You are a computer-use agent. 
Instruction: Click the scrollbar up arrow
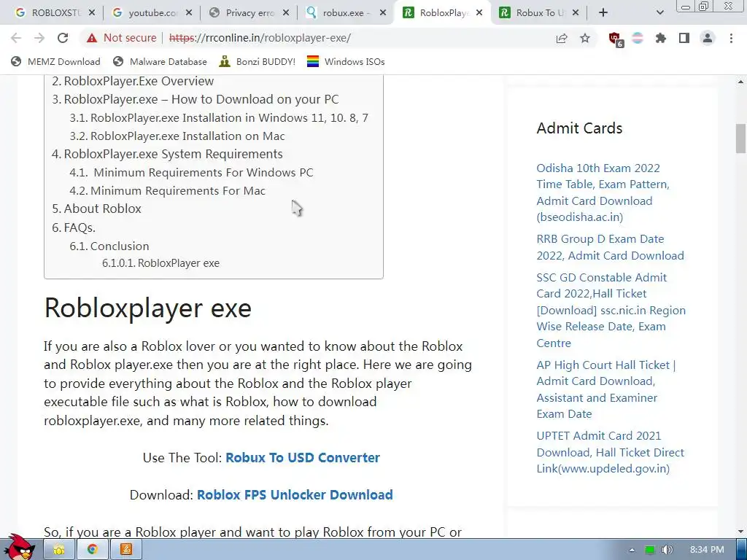(741, 82)
